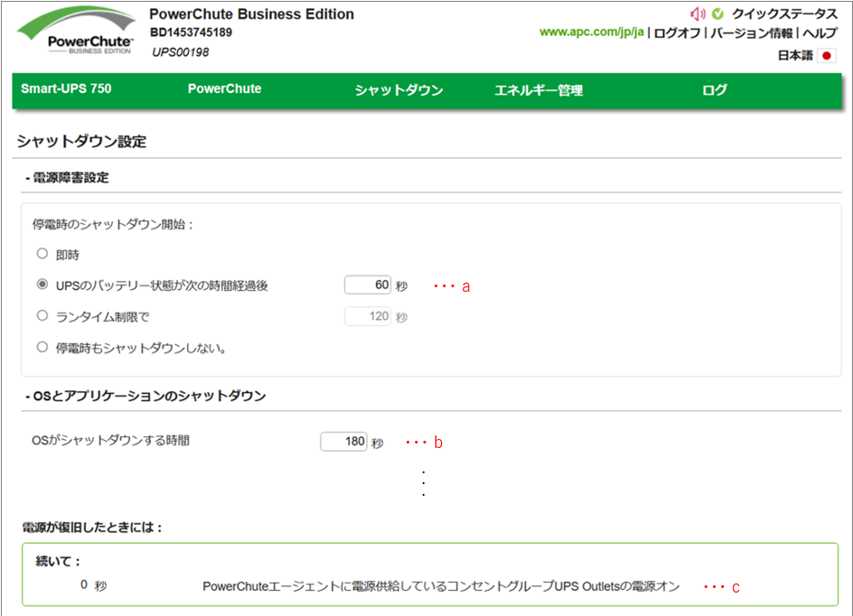Click the シャットダウン設定 page heading

81,142
